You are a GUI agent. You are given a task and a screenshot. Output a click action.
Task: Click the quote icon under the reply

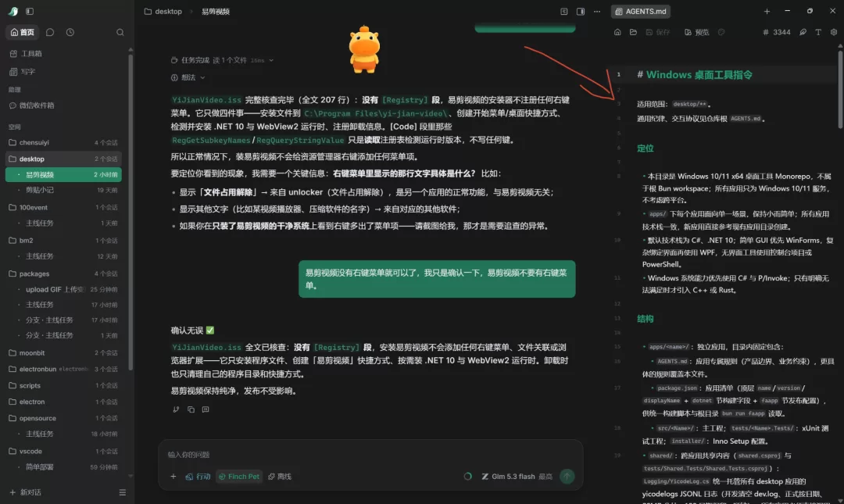[205, 409]
